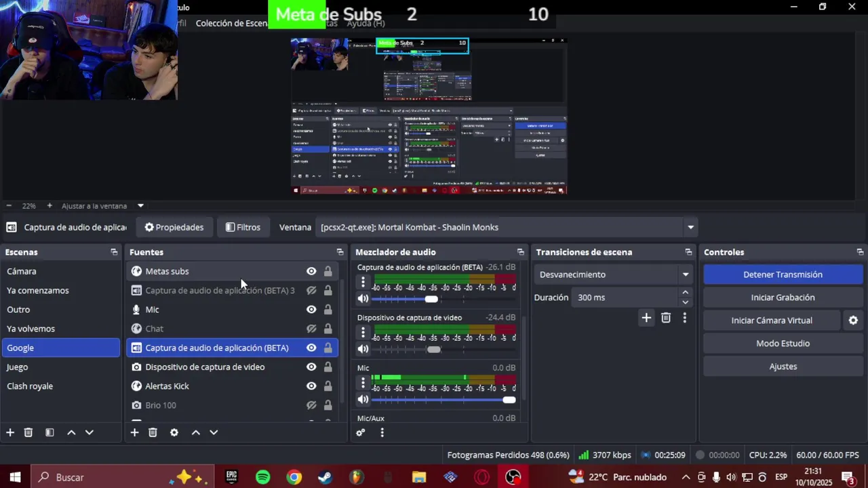Switch to the Outro scene
This screenshot has width=868, height=488.
61,309
